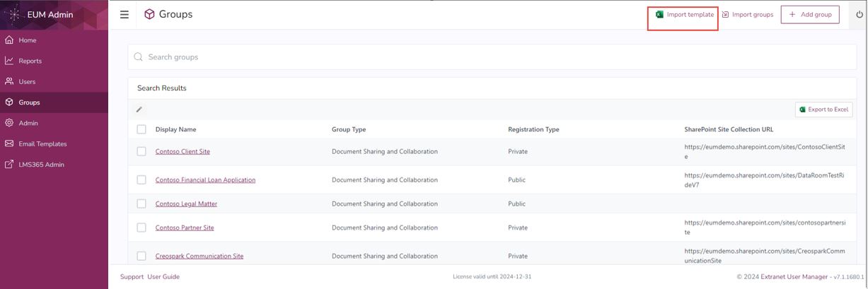
Task: Click the icon beside Import groups
Action: coord(726,14)
